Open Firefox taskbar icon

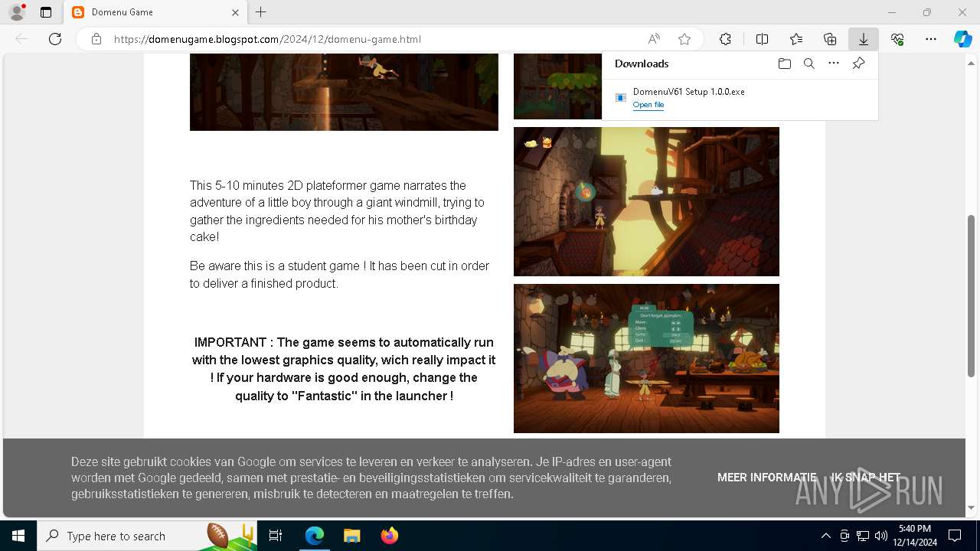pyautogui.click(x=389, y=536)
